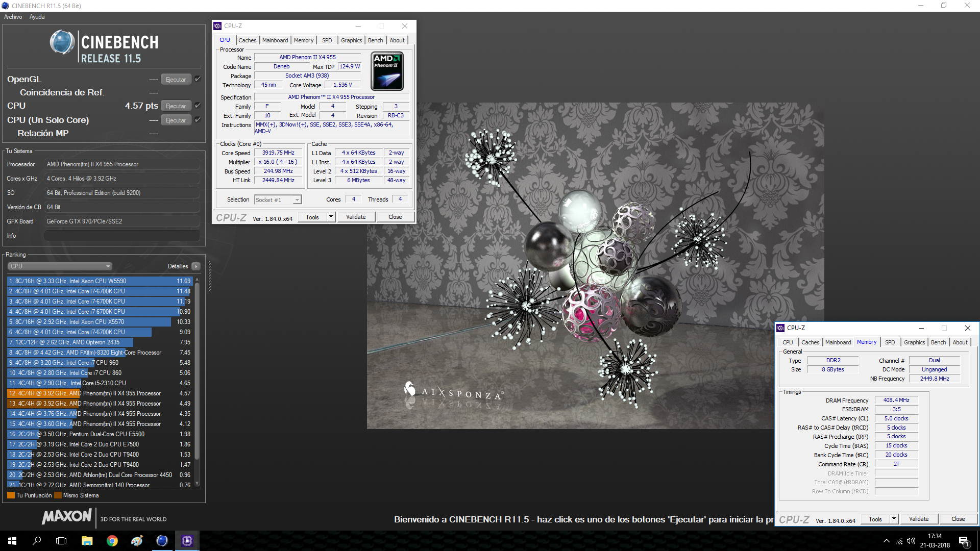Image resolution: width=980 pixels, height=551 pixels.
Task: Open the Tools dropdown arrow in the Memory CPU-Z window
Action: point(894,519)
